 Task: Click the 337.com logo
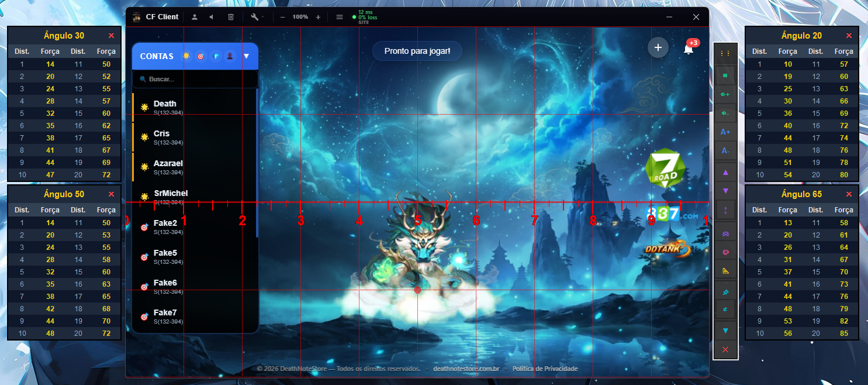672,214
